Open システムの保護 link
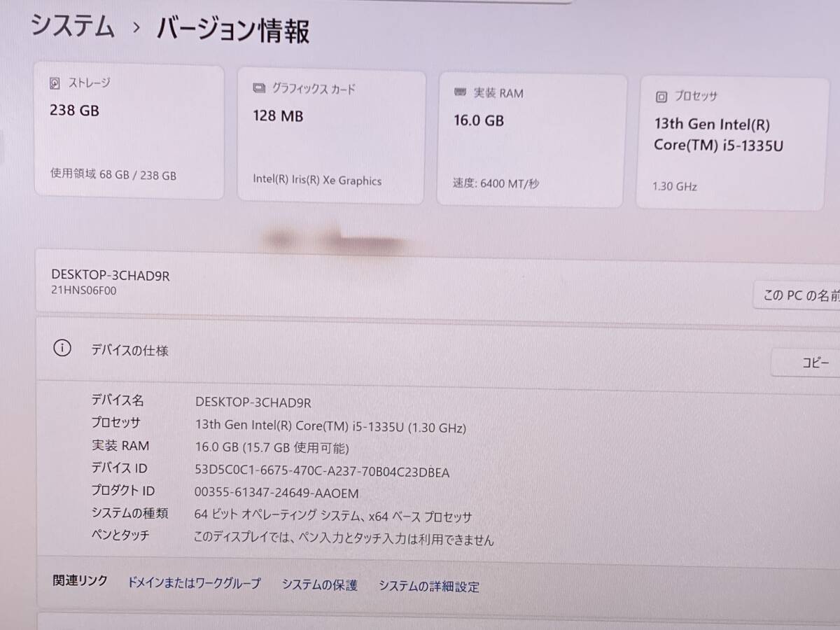 pos(320,584)
